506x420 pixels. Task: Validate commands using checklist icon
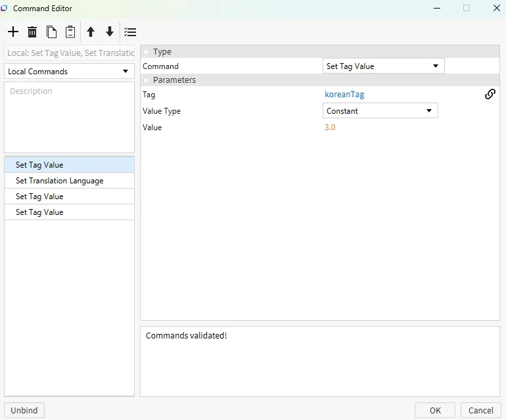[x=130, y=32]
